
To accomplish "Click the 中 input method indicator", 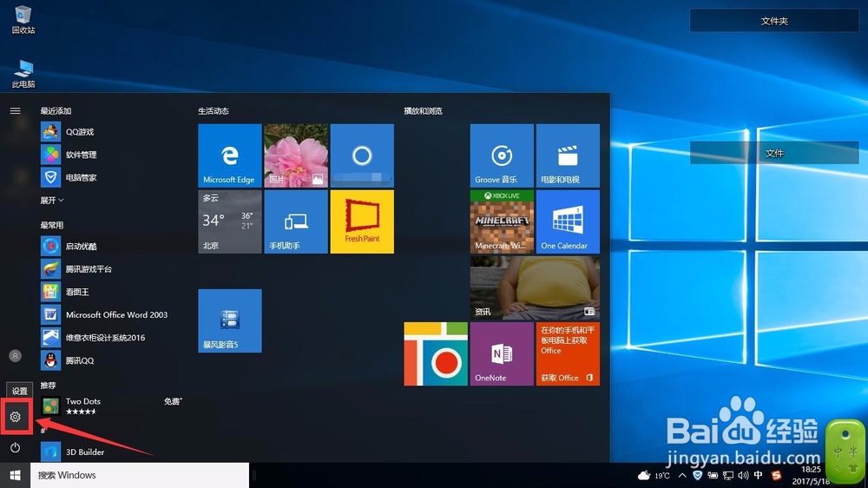I will (759, 475).
